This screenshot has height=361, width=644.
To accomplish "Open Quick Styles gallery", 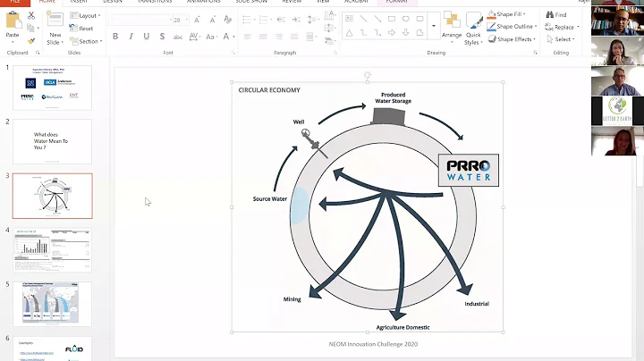I will (x=473, y=28).
